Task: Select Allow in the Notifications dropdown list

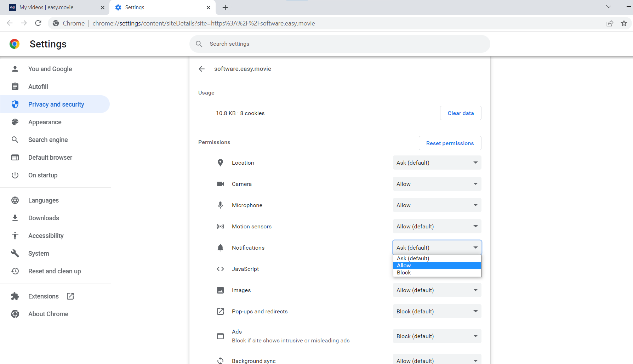Action: 437,266
